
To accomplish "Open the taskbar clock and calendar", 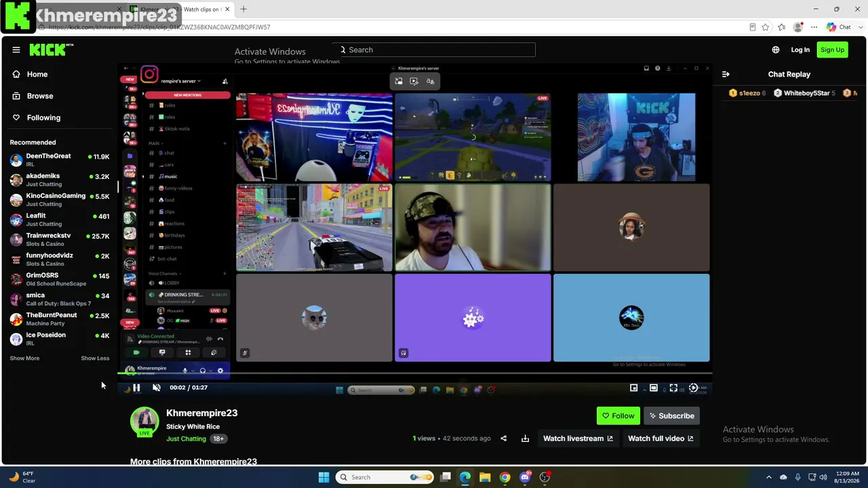I will click(x=846, y=477).
